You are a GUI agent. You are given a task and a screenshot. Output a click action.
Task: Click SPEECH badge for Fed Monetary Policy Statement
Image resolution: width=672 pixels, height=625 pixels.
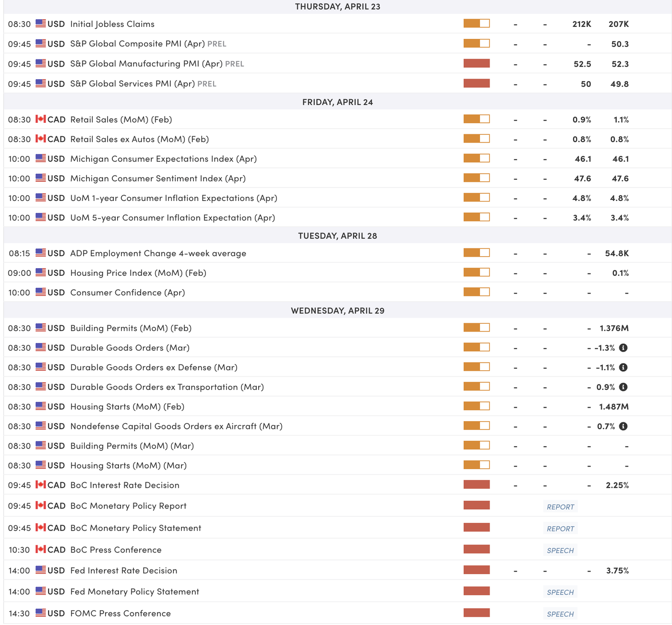click(x=561, y=592)
